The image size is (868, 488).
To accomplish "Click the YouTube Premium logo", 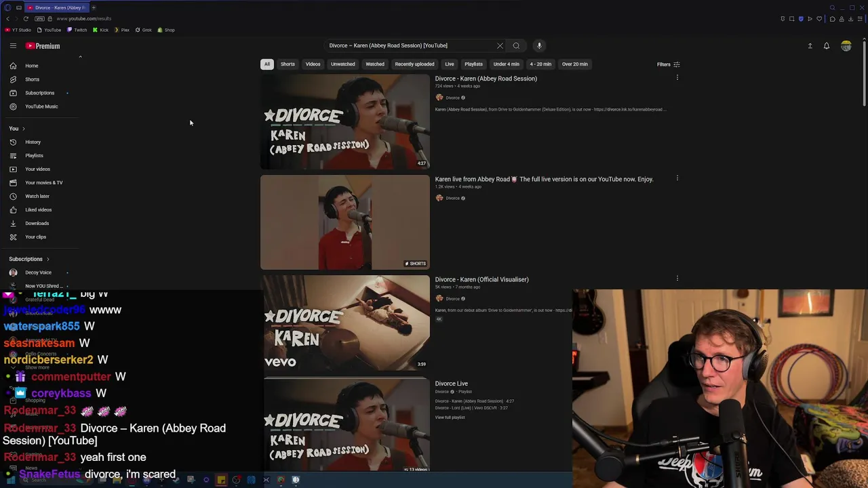I will 43,46.
